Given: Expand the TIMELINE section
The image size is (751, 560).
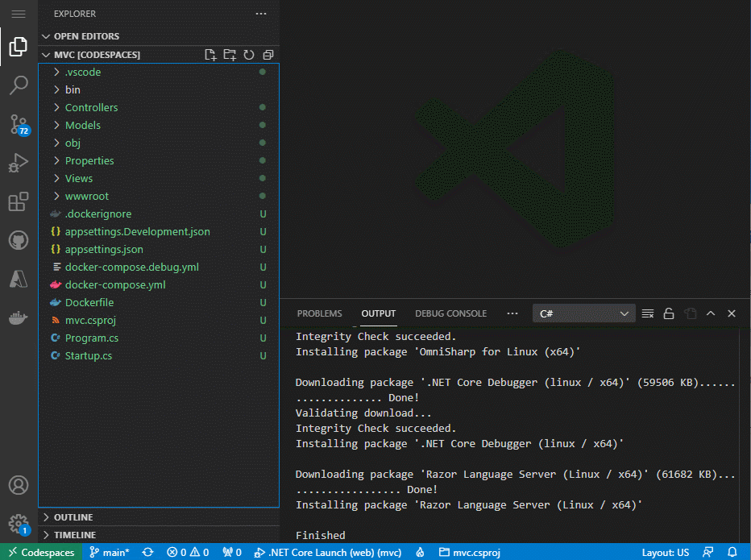Looking at the screenshot, I should pyautogui.click(x=159, y=535).
